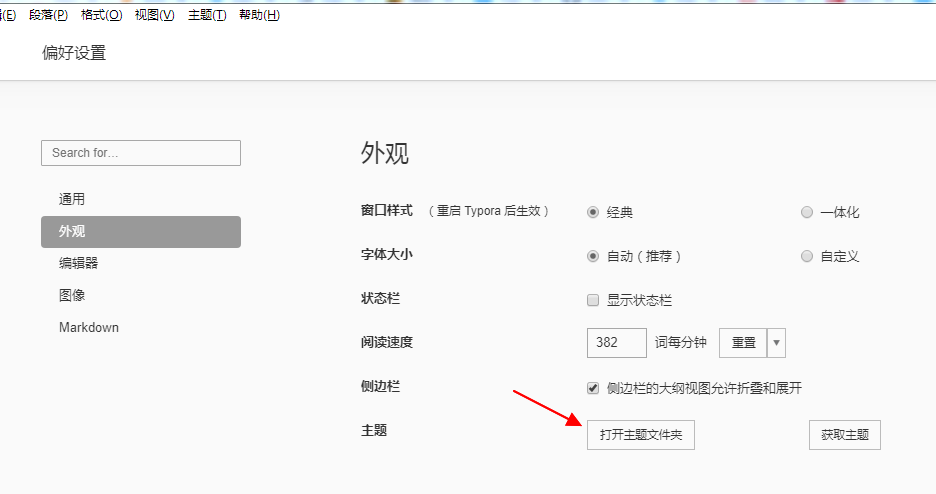This screenshot has width=936, height=494.
Task: Open the 图像 settings category
Action: (x=72, y=295)
